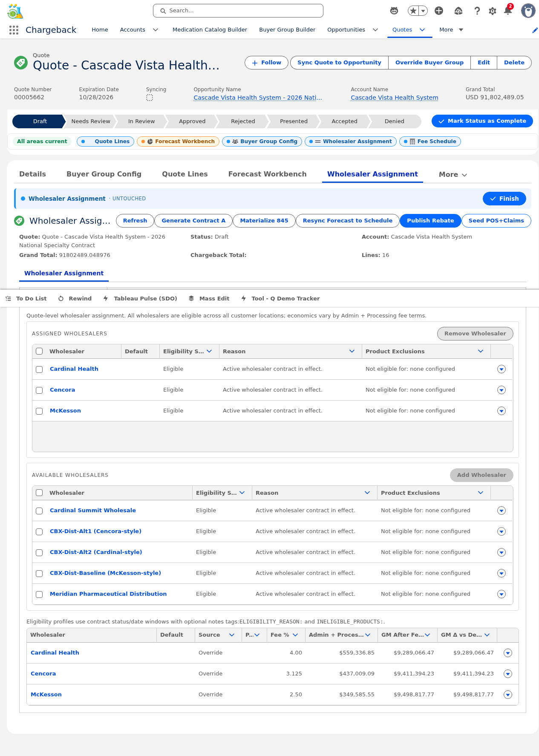Expand the Quotes nav dropdown chevron

pyautogui.click(x=422, y=30)
